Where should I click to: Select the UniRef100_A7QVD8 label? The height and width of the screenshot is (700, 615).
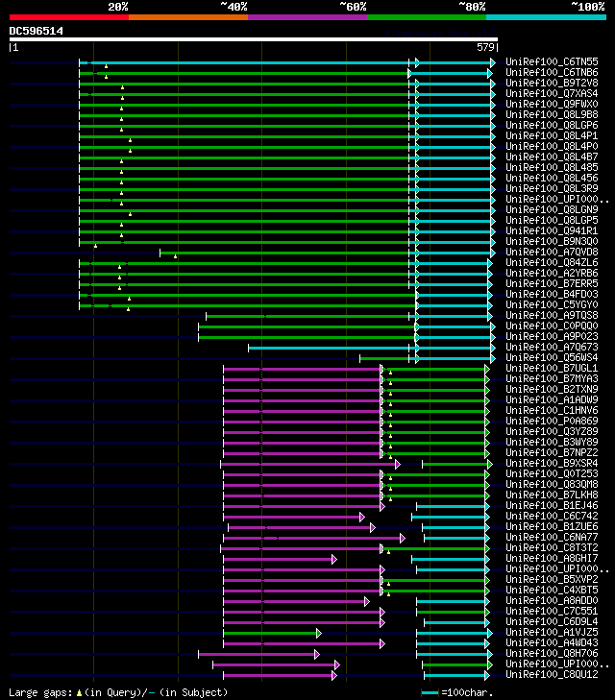552,253
